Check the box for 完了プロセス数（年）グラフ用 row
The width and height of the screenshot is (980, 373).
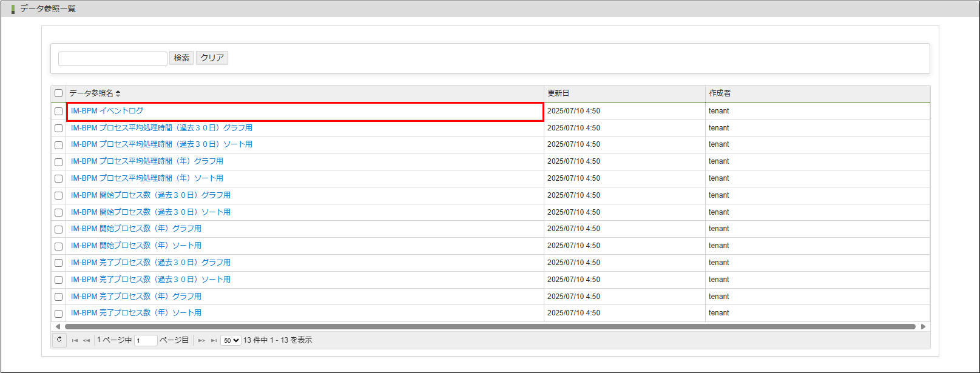tap(59, 297)
